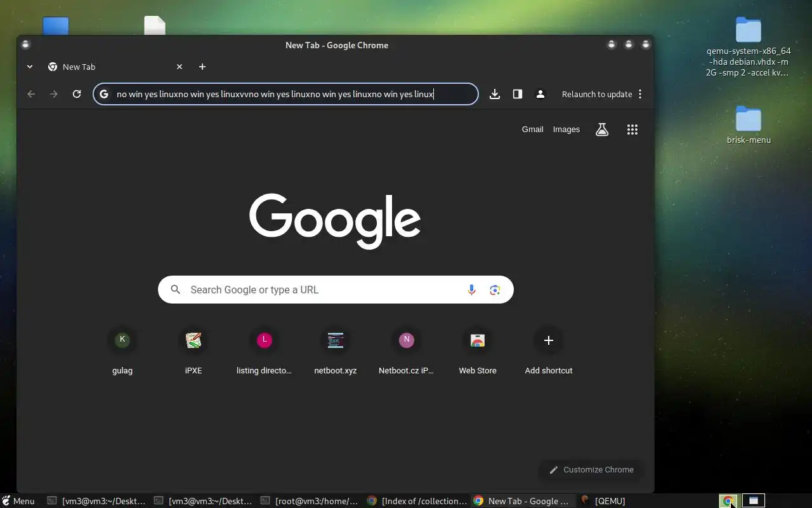Viewport: 812px width, 508px height.
Task: Select the second workspace switcher tile
Action: (x=754, y=501)
